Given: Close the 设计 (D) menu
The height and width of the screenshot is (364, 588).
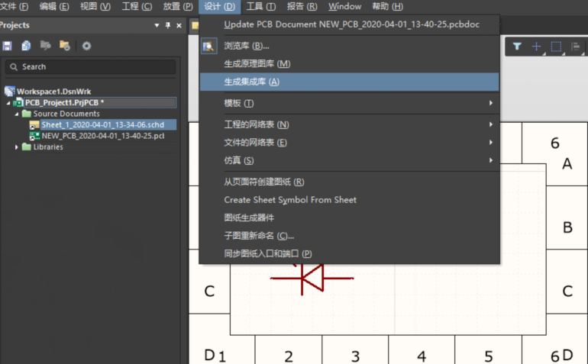Looking at the screenshot, I should [219, 6].
